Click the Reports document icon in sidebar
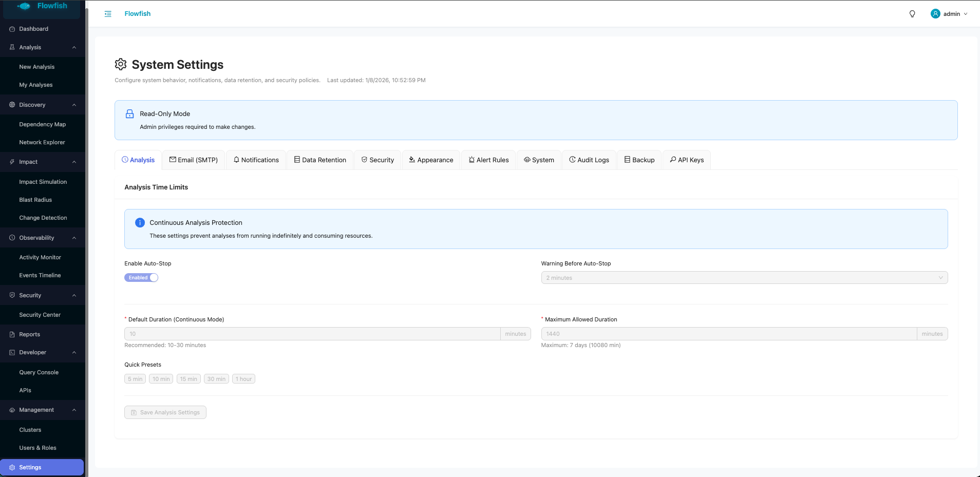The width and height of the screenshot is (980, 477). coord(12,334)
